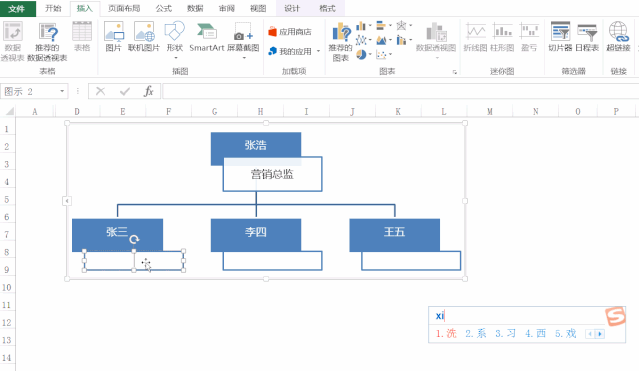Cancel the formula bar entry

point(100,91)
